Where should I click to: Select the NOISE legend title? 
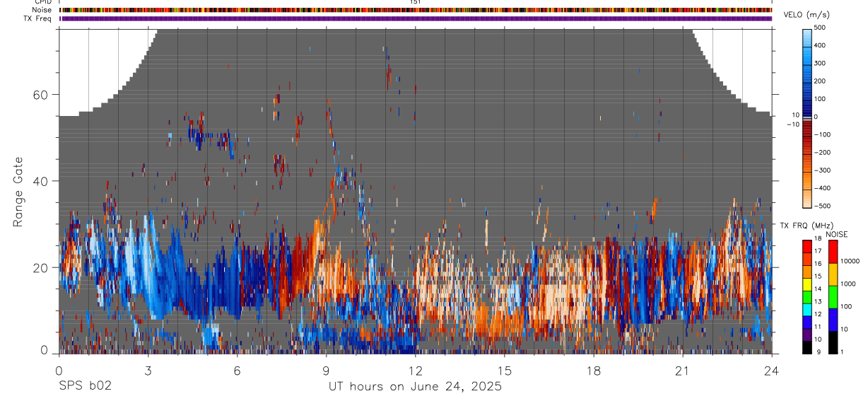836,234
